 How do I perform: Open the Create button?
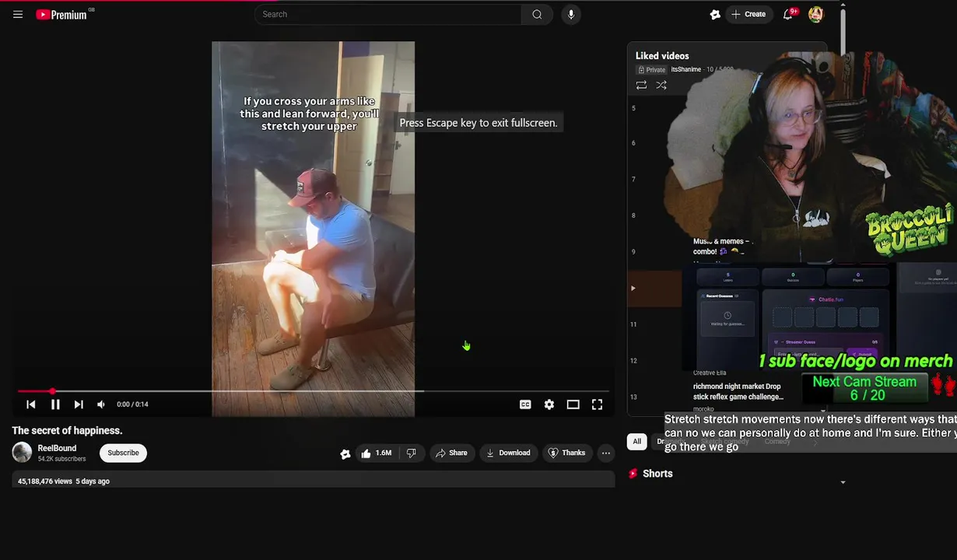[x=748, y=14]
